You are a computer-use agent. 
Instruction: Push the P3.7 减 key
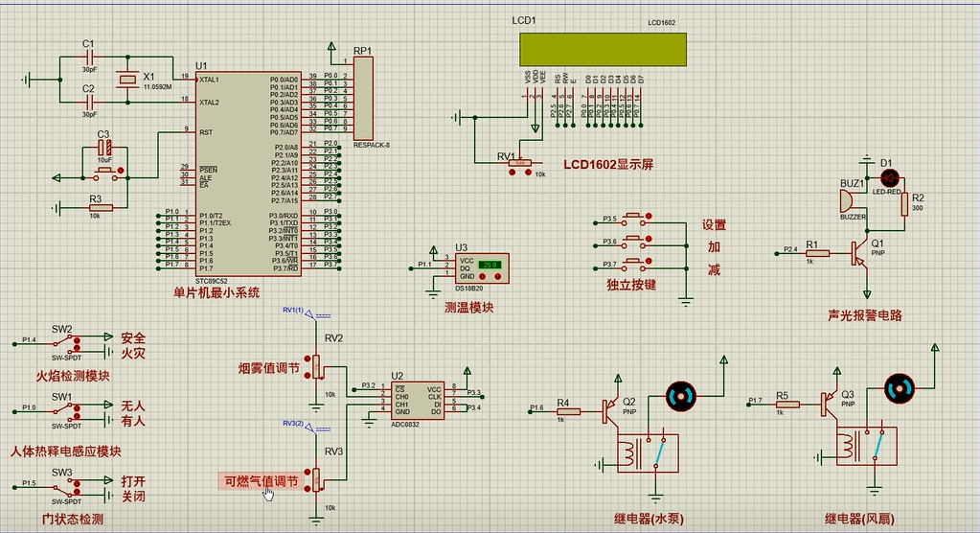point(633,264)
